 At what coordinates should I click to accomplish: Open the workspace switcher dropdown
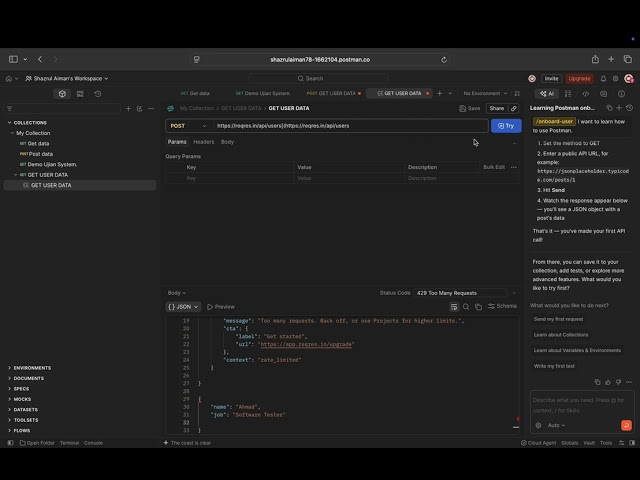click(67, 78)
